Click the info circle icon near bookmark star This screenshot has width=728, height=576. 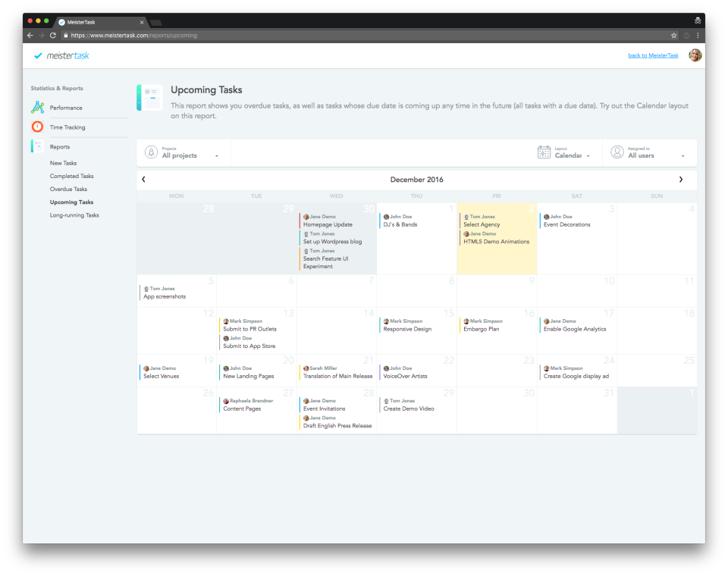pyautogui.click(x=686, y=36)
